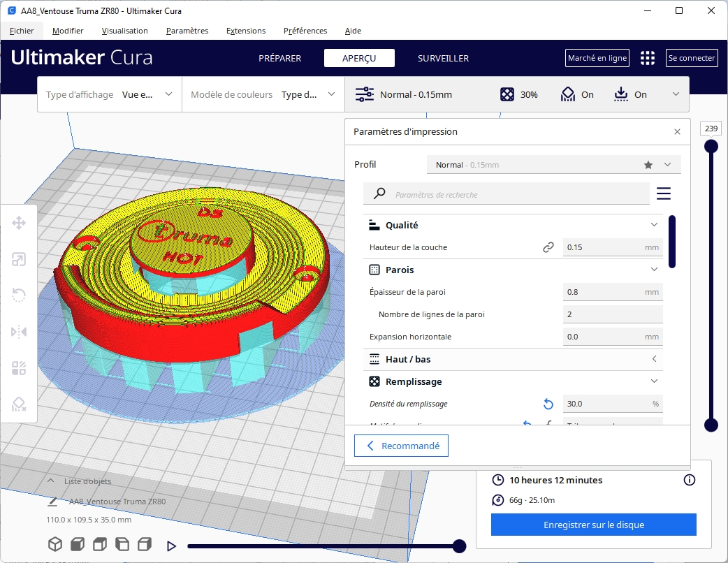Open the Type d'affichage dropdown

coord(109,94)
